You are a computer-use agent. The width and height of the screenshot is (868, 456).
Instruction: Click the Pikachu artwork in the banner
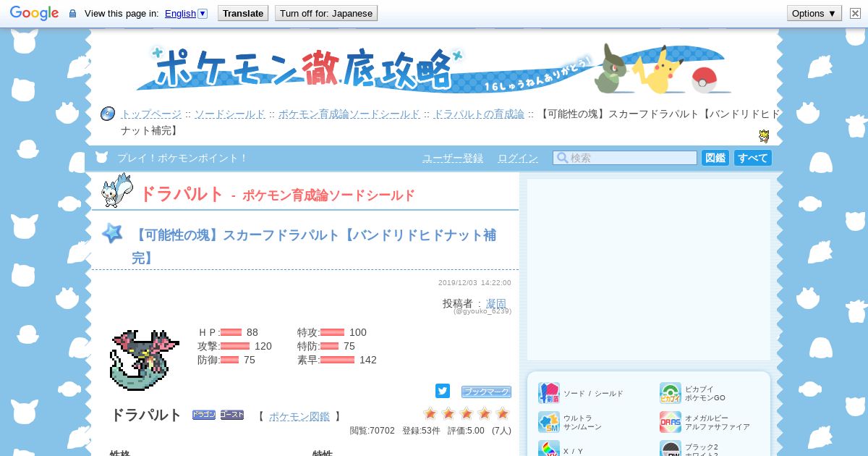tap(658, 70)
